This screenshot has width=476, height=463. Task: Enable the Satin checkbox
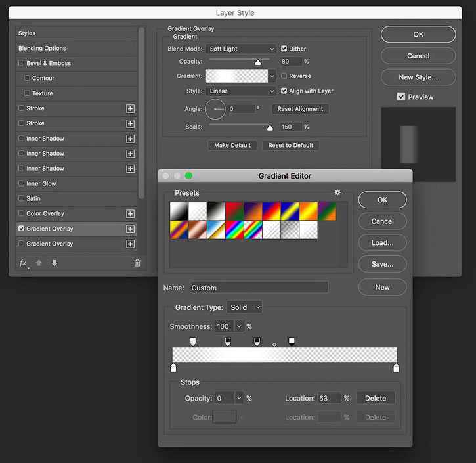(x=21, y=198)
